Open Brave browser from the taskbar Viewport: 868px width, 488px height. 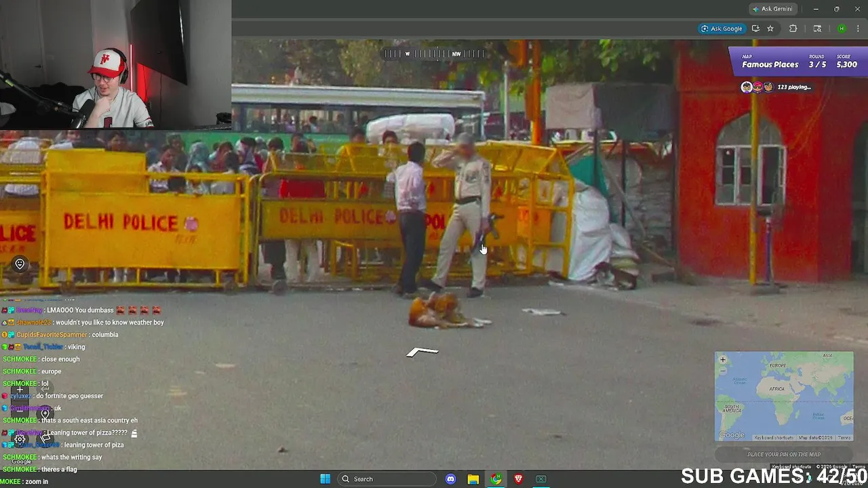tap(519, 479)
